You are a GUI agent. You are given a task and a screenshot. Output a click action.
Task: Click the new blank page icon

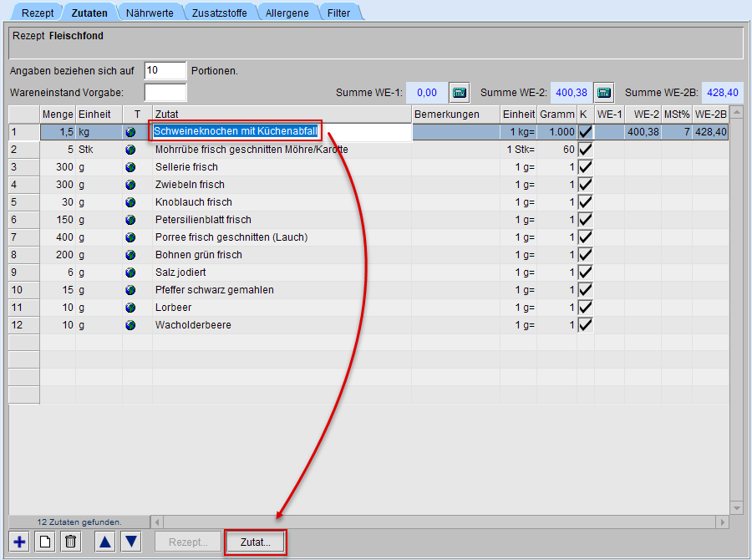point(46,542)
